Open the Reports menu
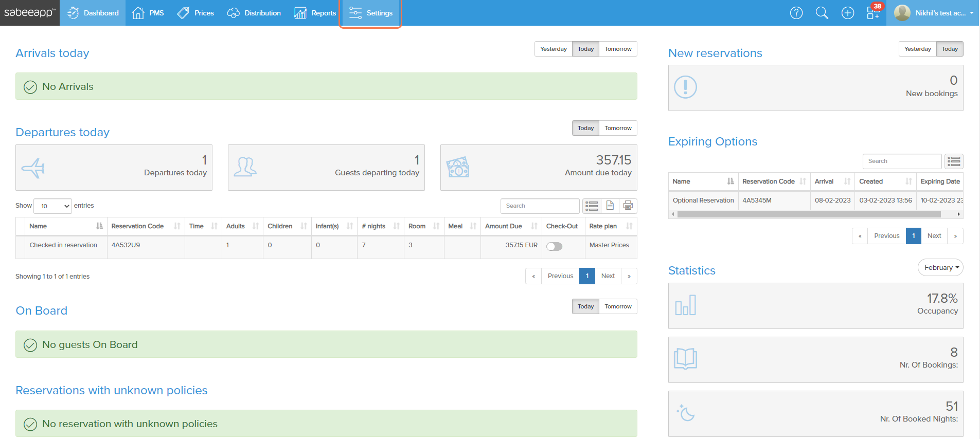Screen dimensions: 980x439 pyautogui.click(x=315, y=13)
